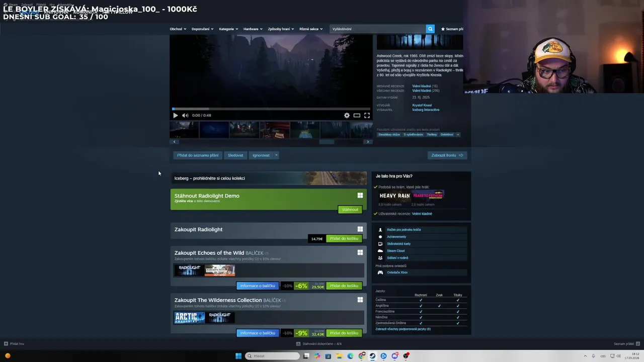Click the Thrillery tag
The height and width of the screenshot is (362, 644).
click(432, 134)
